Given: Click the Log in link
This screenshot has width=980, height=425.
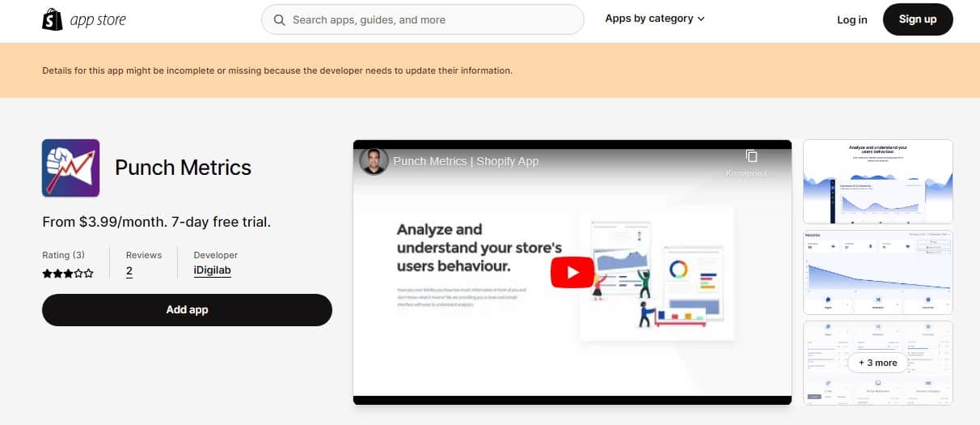Looking at the screenshot, I should 851,19.
